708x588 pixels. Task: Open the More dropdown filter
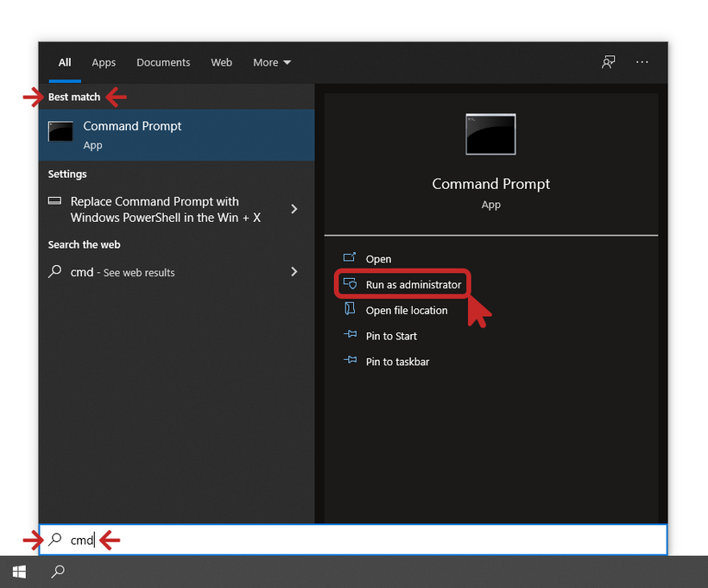(x=272, y=62)
